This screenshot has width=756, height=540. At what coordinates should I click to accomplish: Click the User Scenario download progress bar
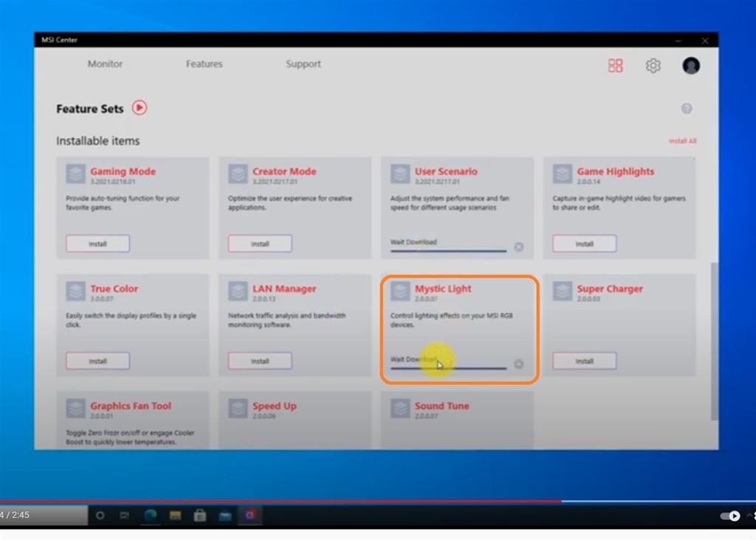click(x=448, y=250)
